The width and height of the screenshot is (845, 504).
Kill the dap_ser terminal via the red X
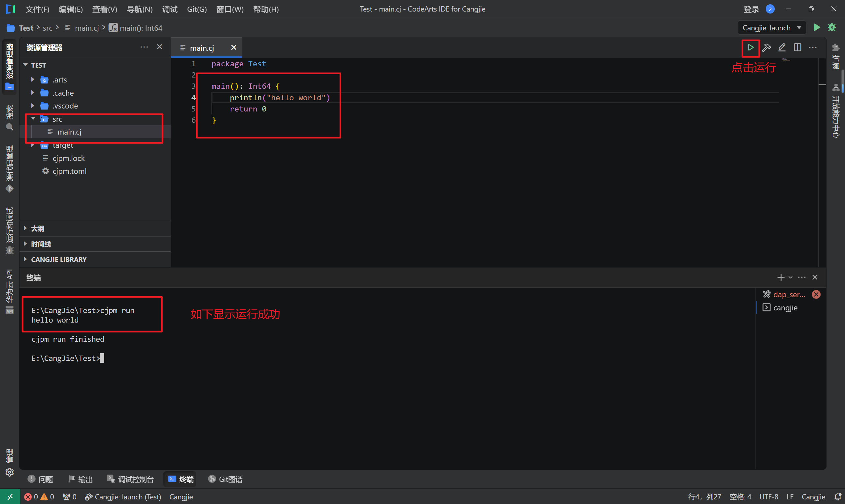click(x=816, y=295)
